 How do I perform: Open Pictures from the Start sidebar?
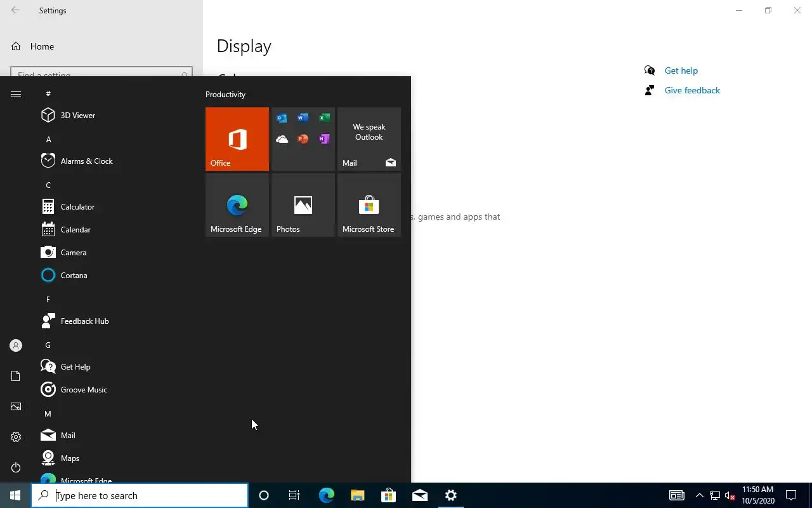tap(16, 406)
